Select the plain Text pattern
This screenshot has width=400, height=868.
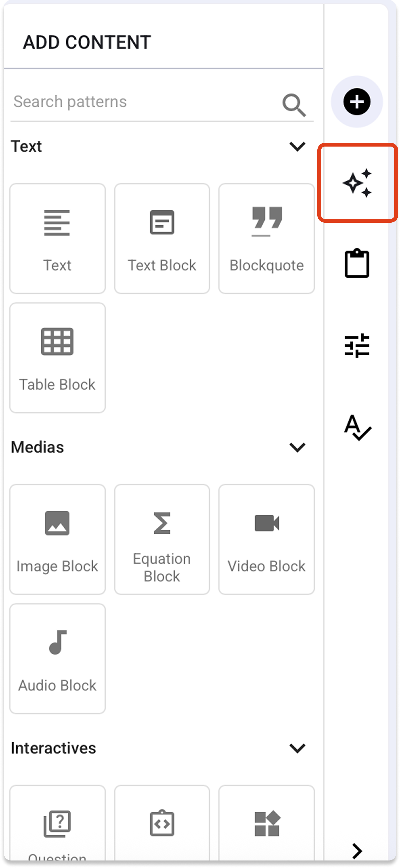(x=58, y=239)
